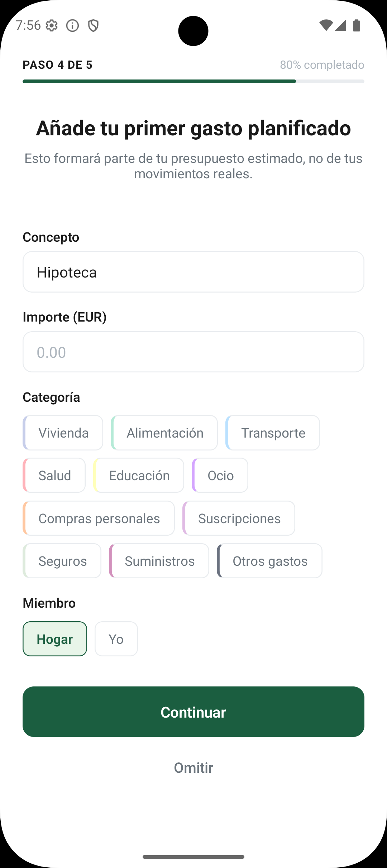Select the Suscripciones category chip
The width and height of the screenshot is (387, 868).
239,518
